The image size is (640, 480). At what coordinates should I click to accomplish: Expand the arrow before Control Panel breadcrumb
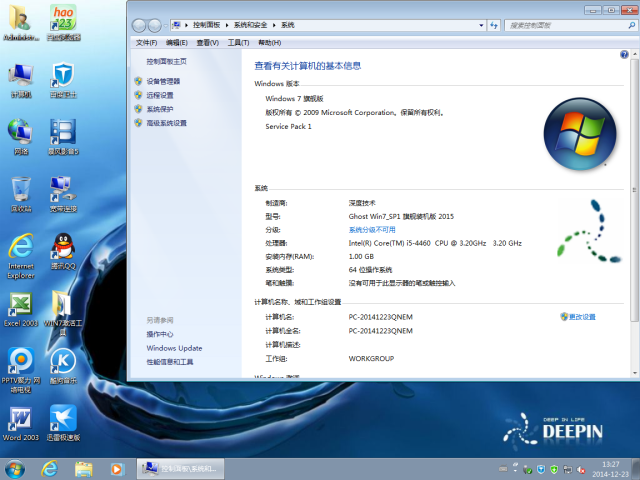[187, 25]
